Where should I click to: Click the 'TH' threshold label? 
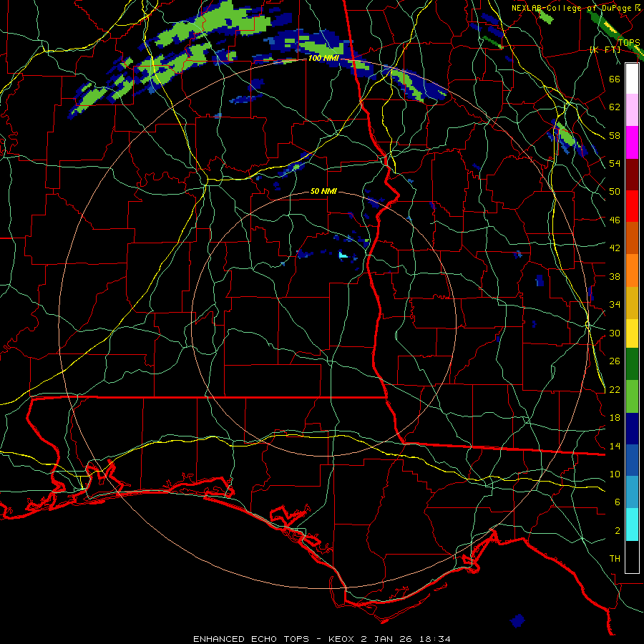[x=615, y=559]
